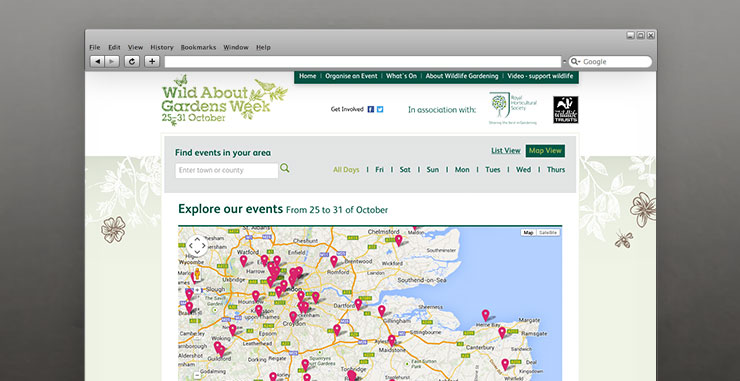Screen dimensions: 740x381
Task: Click the green search magnifier icon
Action: point(285,168)
